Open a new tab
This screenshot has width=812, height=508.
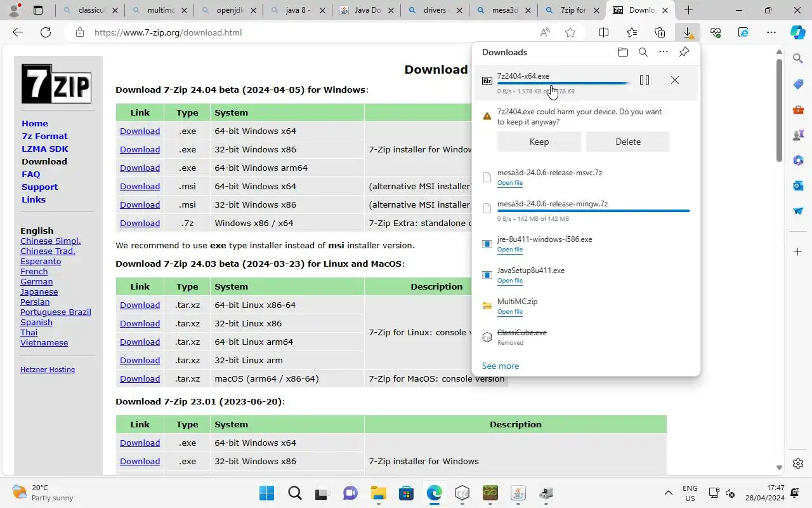tap(688, 10)
